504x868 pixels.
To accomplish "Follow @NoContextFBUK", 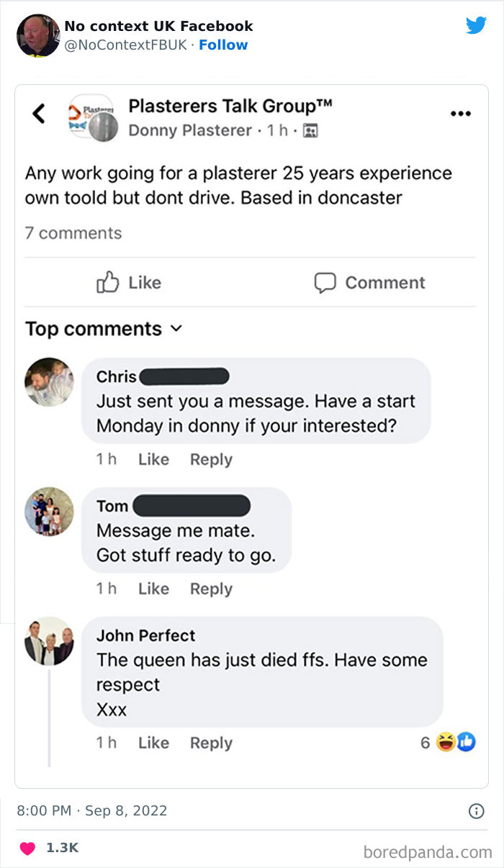I will 223,45.
